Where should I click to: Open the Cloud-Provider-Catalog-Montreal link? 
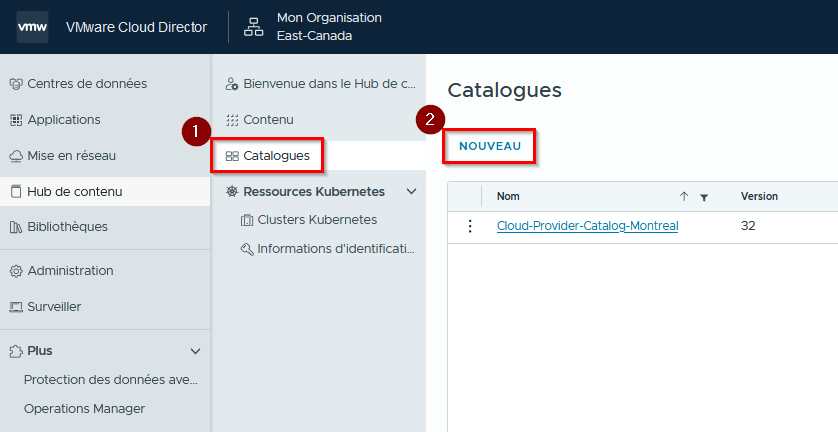tap(587, 226)
